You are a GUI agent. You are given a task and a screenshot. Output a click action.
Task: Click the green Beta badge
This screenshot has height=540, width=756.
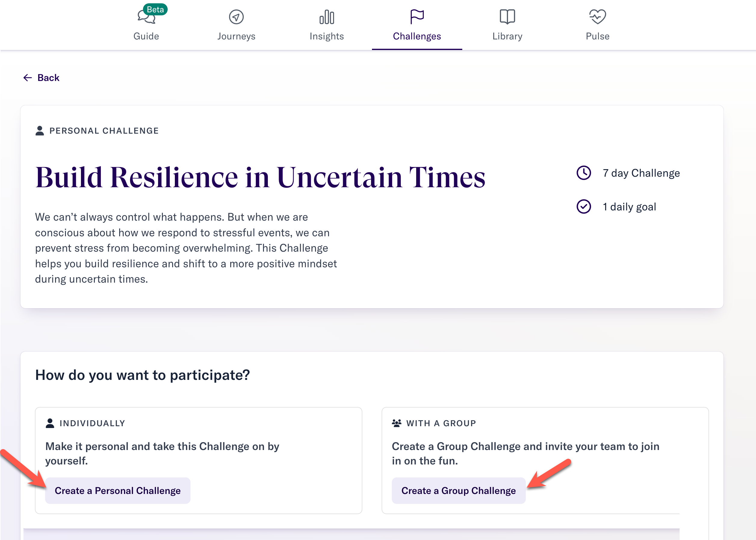(155, 9)
